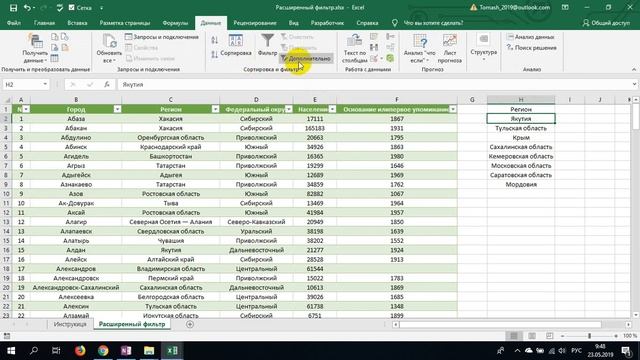Open the Вид ribbon tab
Screen dimensions: 640x360
(x=293, y=23)
